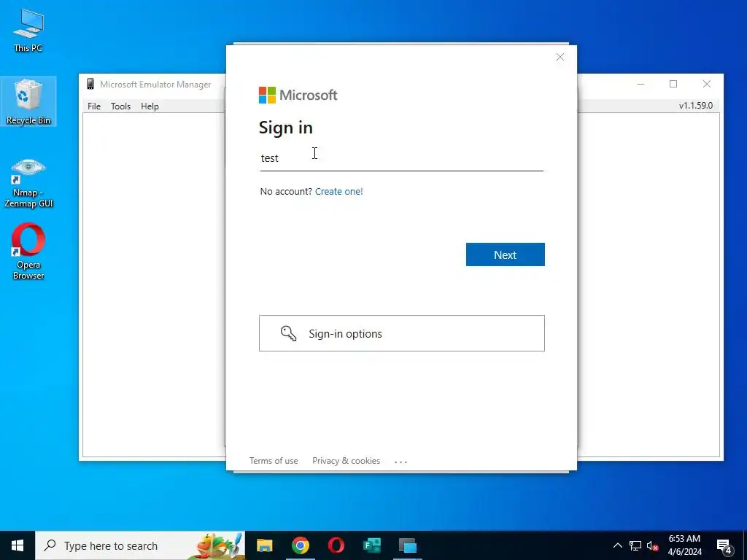The width and height of the screenshot is (747, 560).
Task: Follow the Create one! link
Action: (338, 192)
